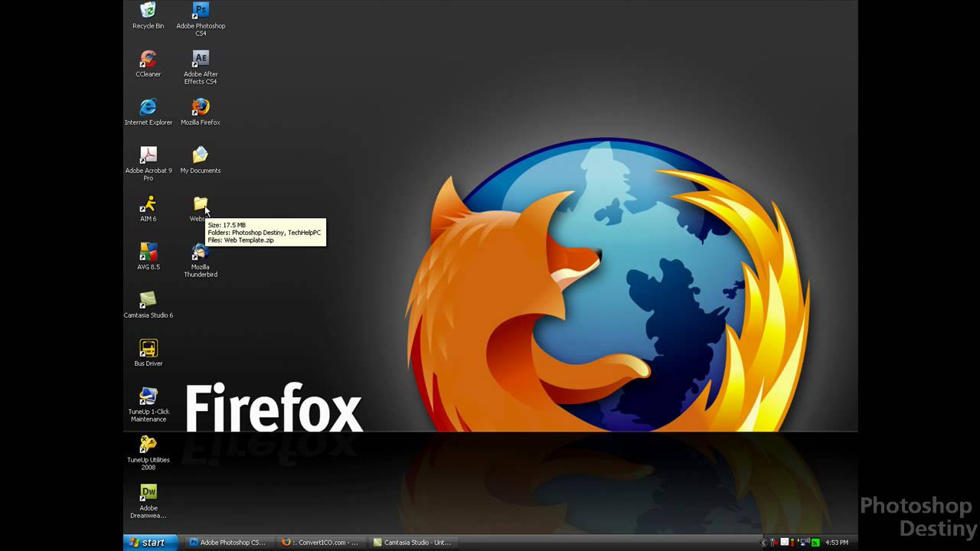Open the Recycle Bin
This screenshot has height=551, width=980.
point(148,12)
